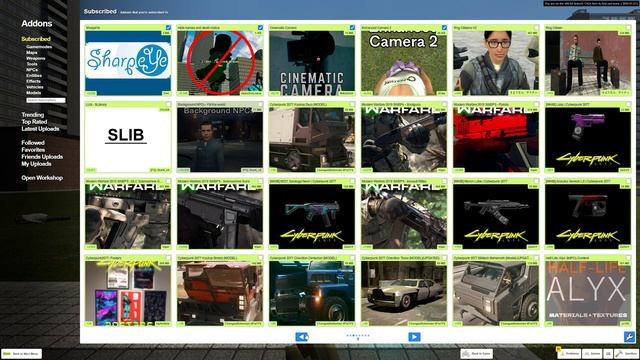Focus the search subscriptions field

46,100
